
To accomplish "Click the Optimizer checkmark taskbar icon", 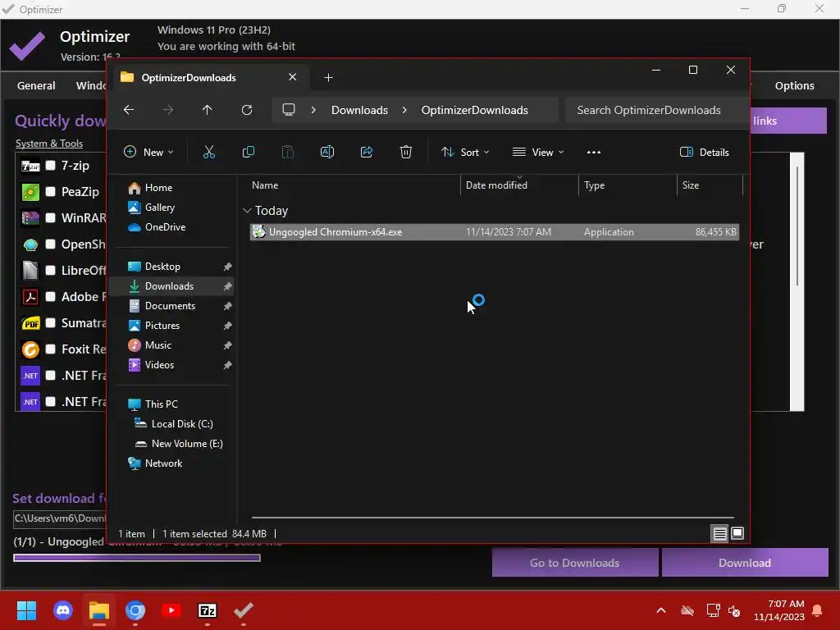I will tap(243, 610).
